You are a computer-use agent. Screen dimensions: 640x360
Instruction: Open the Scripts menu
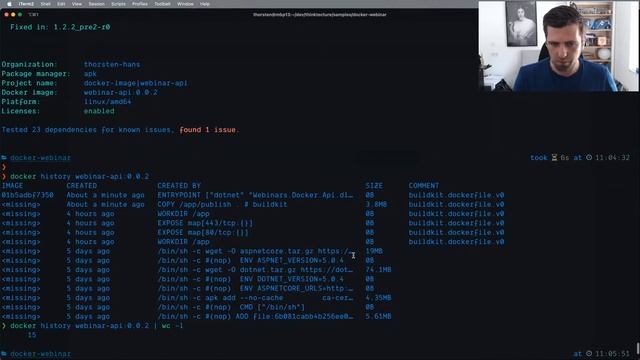tap(118, 4)
